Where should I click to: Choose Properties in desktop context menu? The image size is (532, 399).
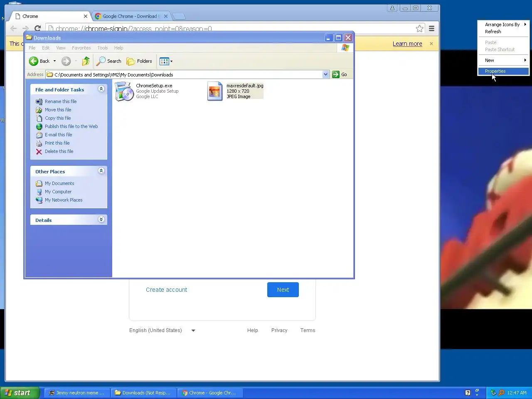click(503, 71)
